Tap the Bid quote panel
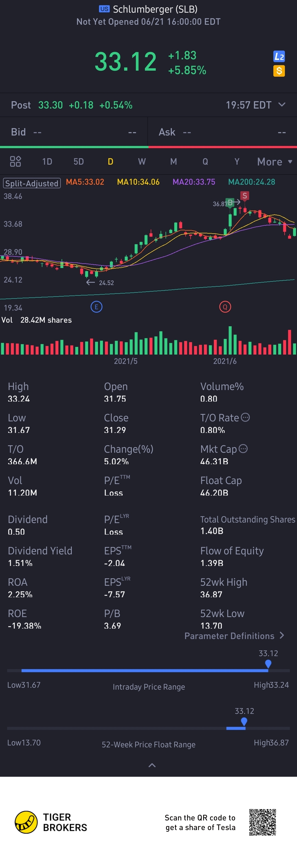The height and width of the screenshot is (868, 297). [x=74, y=132]
